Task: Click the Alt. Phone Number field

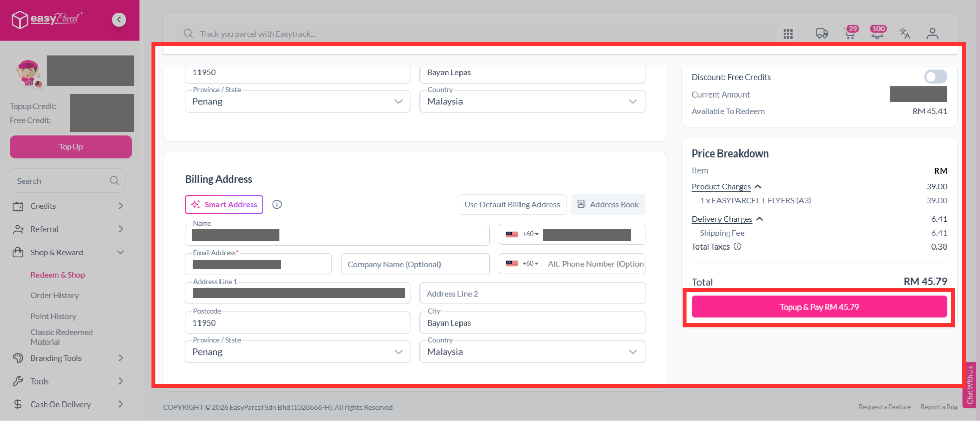Action: pyautogui.click(x=595, y=264)
